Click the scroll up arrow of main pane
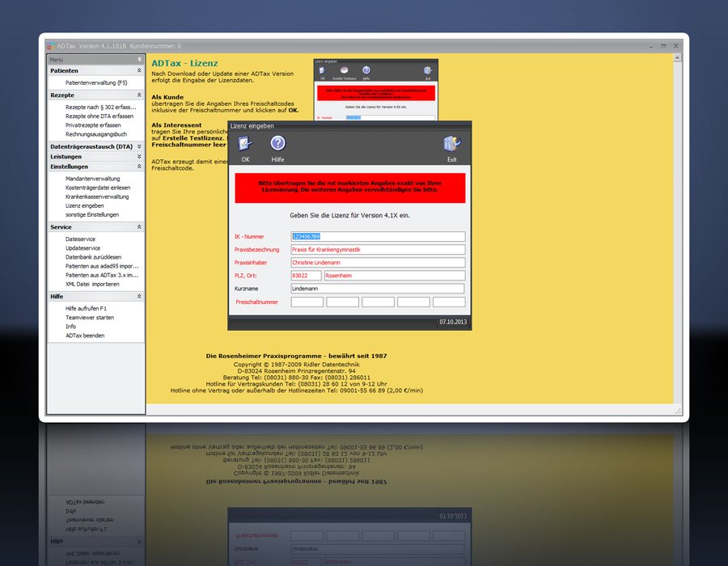The height and width of the screenshot is (566, 728). pos(677,58)
